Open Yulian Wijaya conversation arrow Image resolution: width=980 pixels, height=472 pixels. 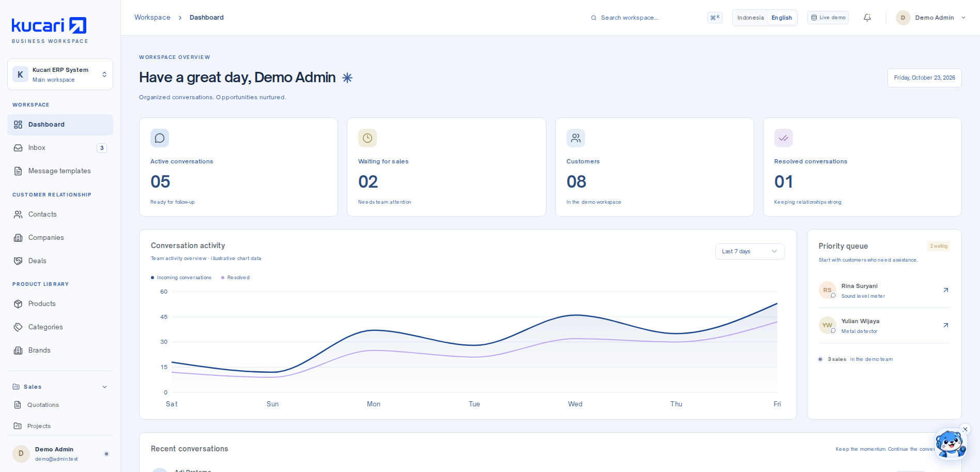946,325
